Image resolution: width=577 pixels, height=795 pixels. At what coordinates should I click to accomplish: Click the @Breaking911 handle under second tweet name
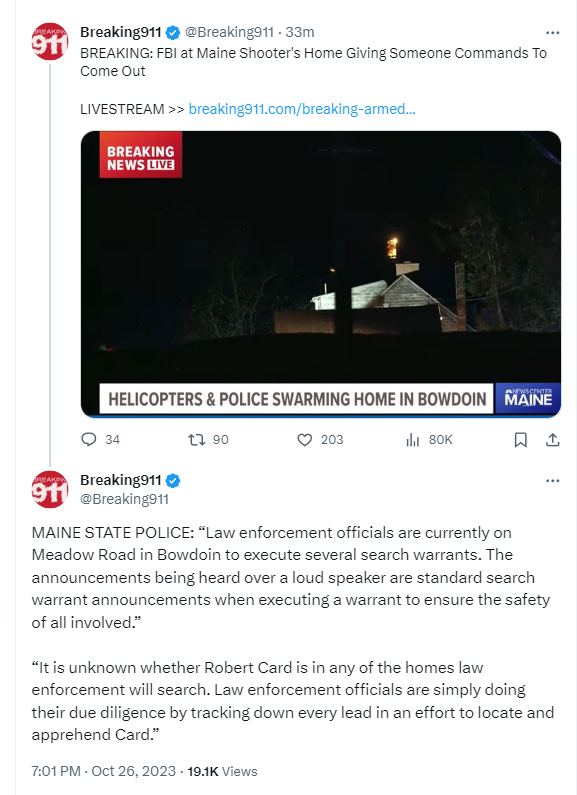[124, 499]
